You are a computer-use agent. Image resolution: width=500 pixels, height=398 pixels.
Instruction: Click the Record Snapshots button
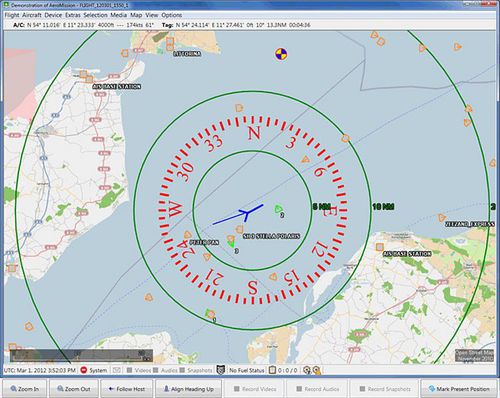point(385,389)
